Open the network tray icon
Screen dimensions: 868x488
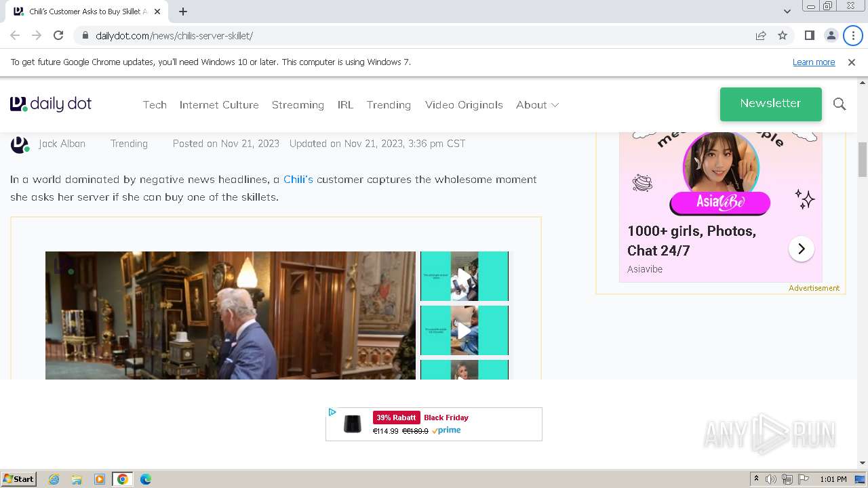(x=787, y=479)
